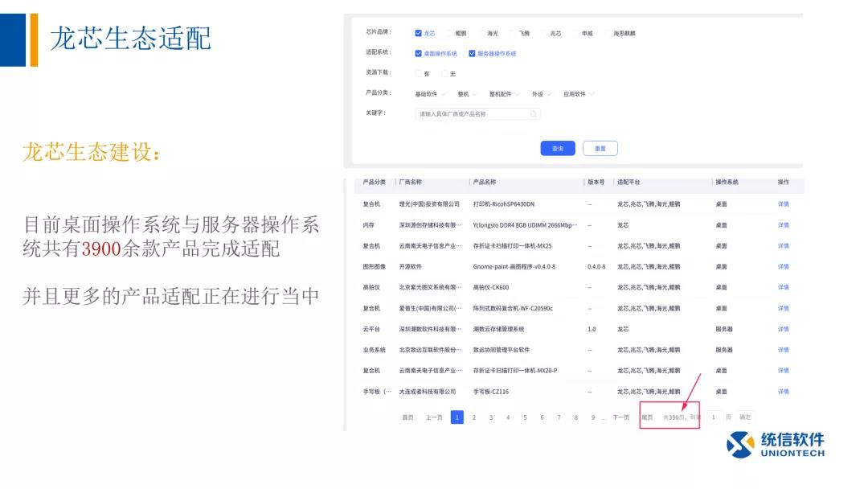Open 详情 link for Gnome-paint row
Image resolution: width=868 pixels, height=489 pixels.
coord(783,266)
